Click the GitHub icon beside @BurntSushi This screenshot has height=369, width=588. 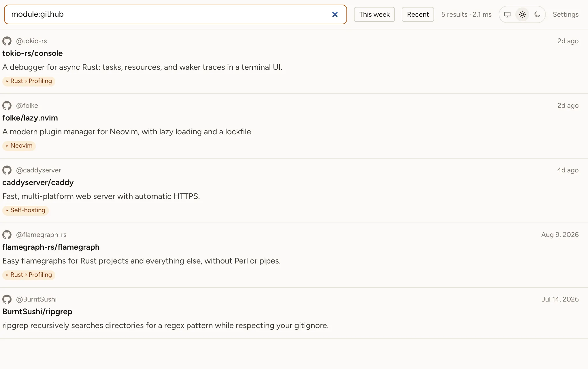tap(7, 299)
